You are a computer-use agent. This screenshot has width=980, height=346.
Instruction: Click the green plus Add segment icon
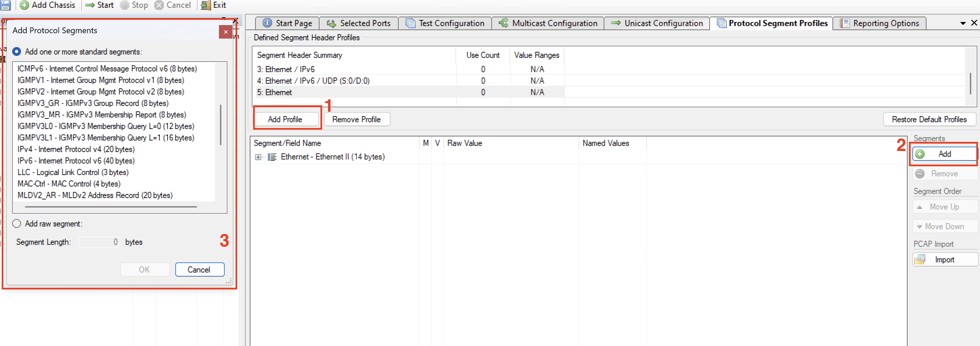click(920, 154)
